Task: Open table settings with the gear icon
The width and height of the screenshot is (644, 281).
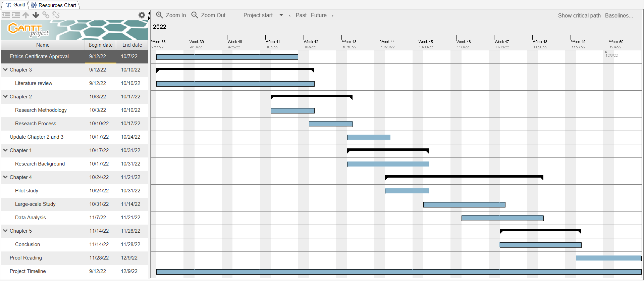Action: pos(142,15)
